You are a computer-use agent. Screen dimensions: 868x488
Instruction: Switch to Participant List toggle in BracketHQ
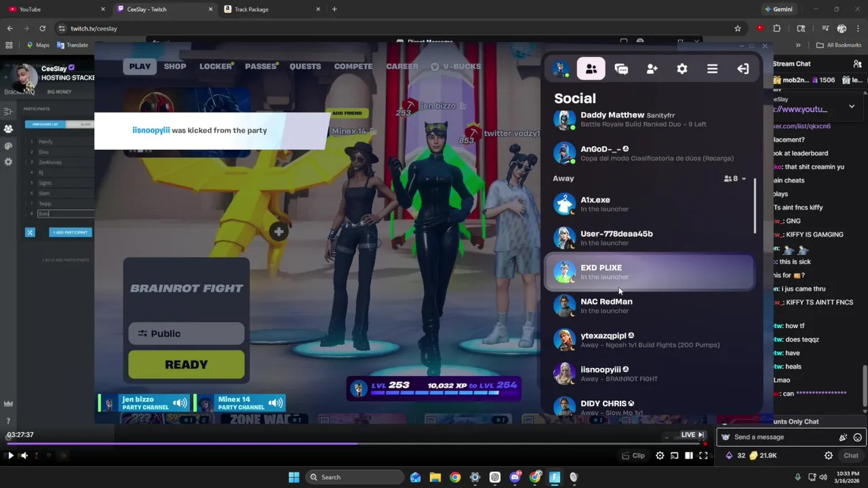pyautogui.click(x=45, y=124)
